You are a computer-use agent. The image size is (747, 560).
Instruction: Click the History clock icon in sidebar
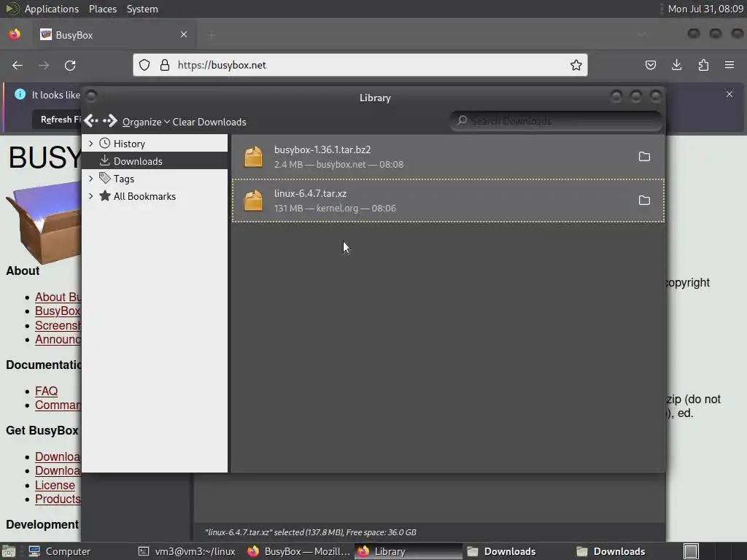click(x=105, y=144)
